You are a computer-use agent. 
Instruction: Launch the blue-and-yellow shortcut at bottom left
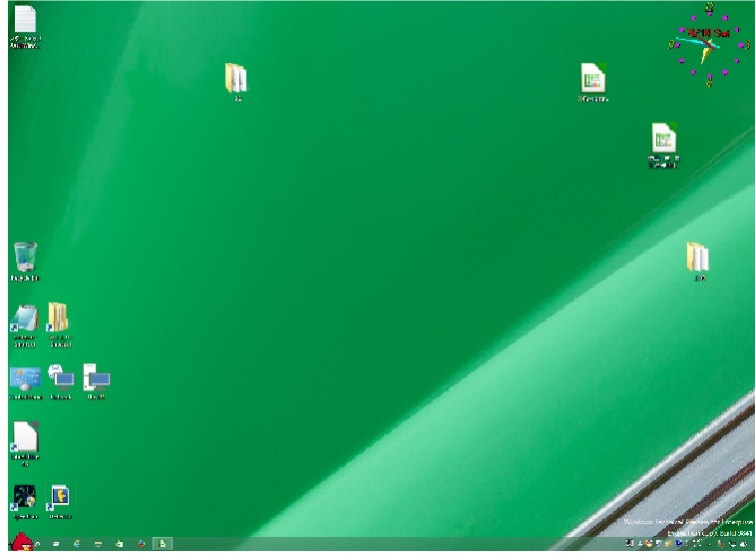60,501
